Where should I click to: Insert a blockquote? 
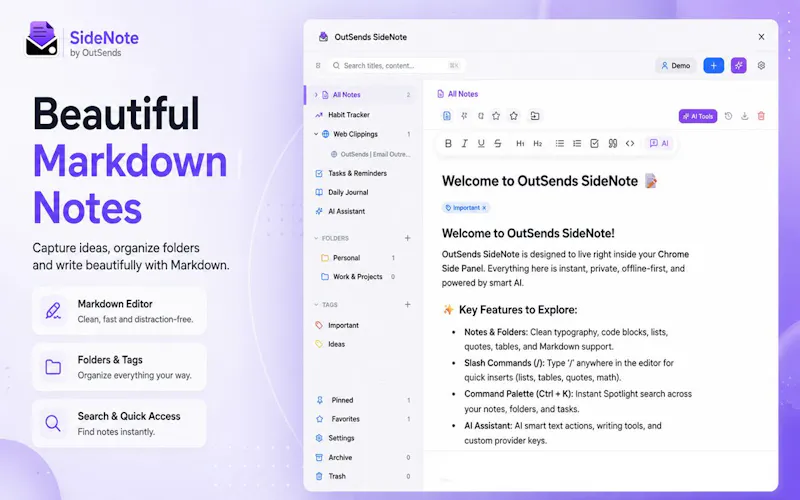point(613,143)
